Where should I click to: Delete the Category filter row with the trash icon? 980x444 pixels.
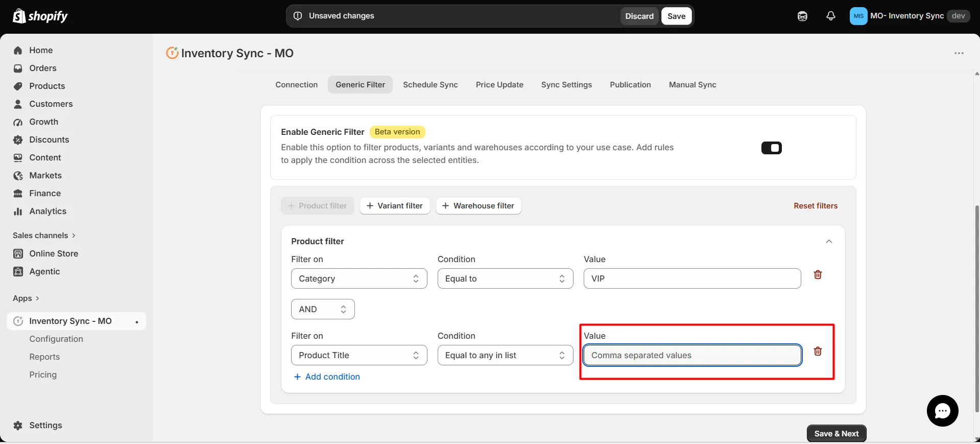point(818,274)
